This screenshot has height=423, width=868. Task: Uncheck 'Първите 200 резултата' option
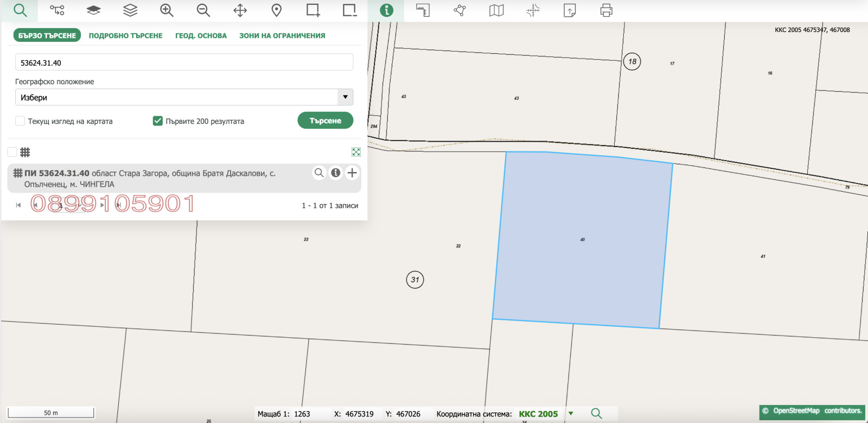click(158, 121)
